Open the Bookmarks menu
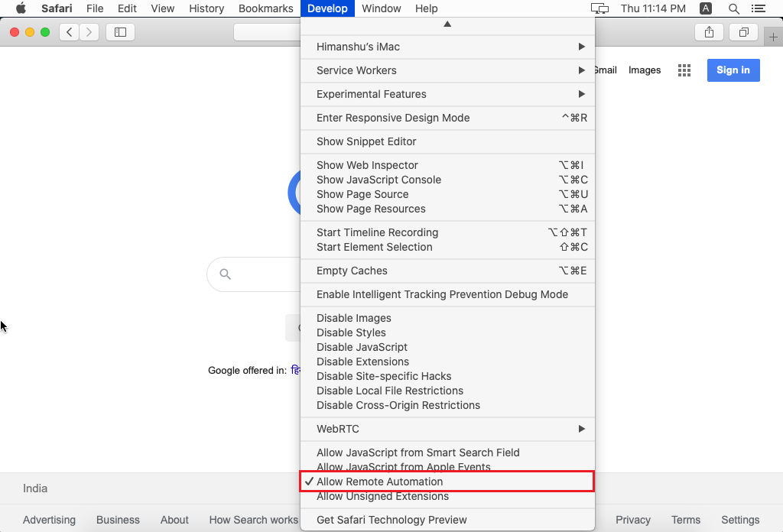Image resolution: width=783 pixels, height=532 pixels. (x=265, y=8)
